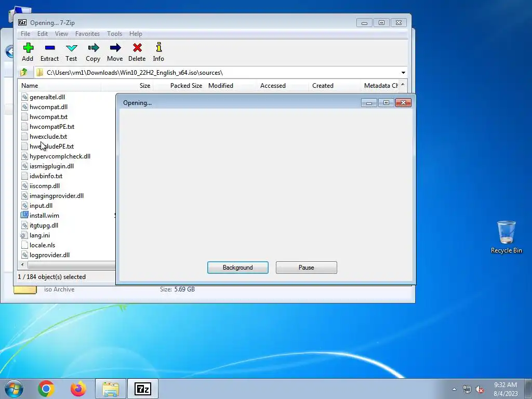This screenshot has height=399, width=532.
Task: Select iasmigplugin.dll in the list
Action: 51,166
